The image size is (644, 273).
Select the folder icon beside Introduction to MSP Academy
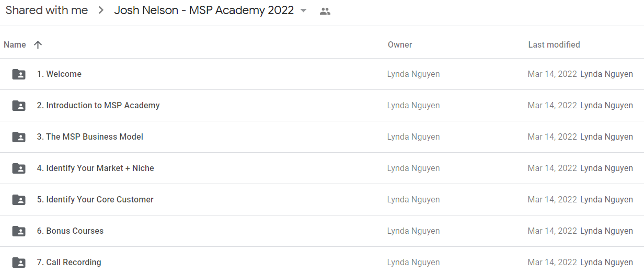(x=19, y=106)
